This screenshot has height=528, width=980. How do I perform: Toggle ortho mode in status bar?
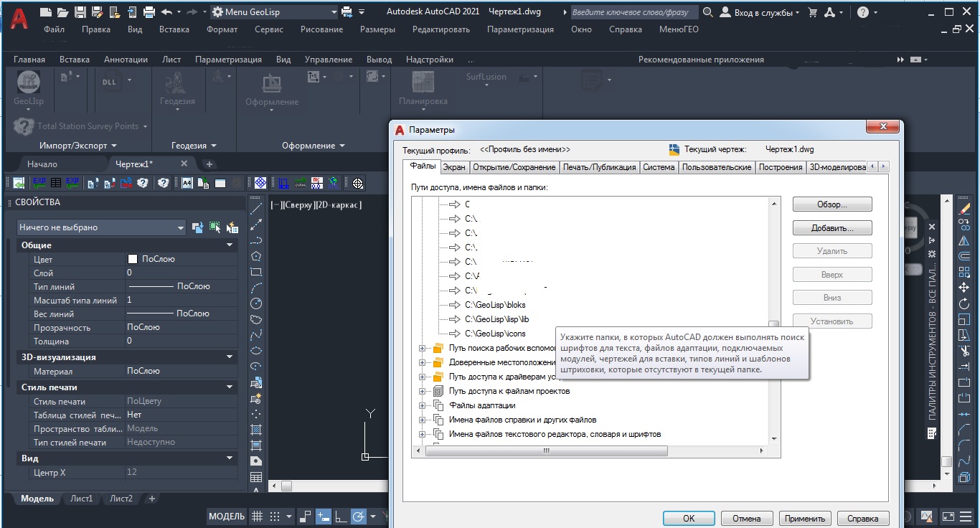[341, 517]
